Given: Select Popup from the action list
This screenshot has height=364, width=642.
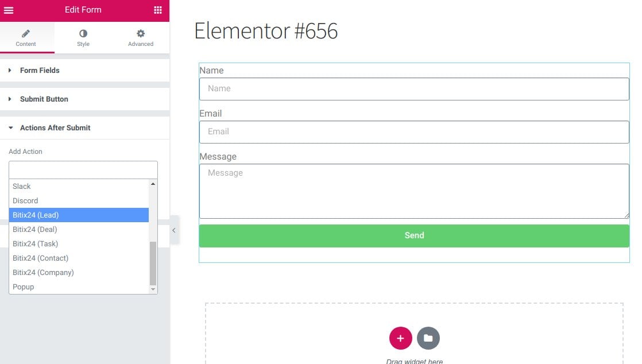Looking at the screenshot, I should pos(79,286).
